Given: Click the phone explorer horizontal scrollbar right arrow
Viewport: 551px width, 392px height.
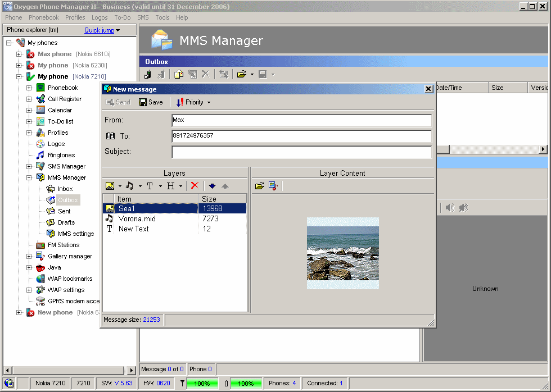Looking at the screenshot, I should pyautogui.click(x=132, y=370).
